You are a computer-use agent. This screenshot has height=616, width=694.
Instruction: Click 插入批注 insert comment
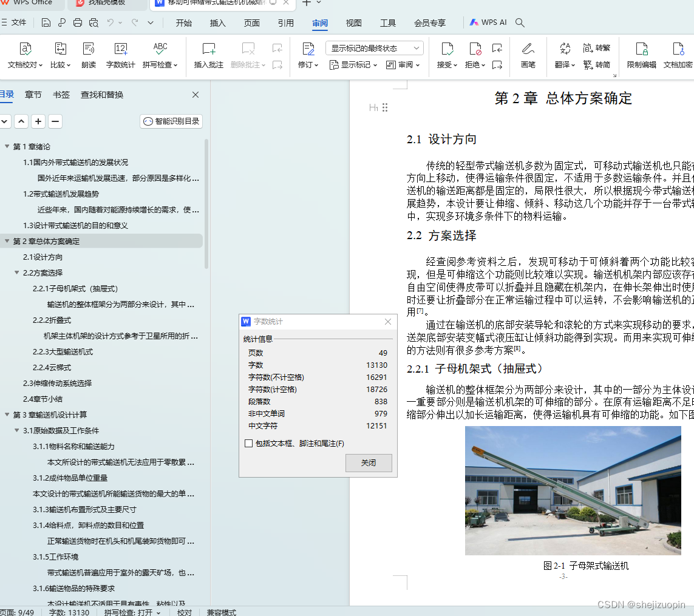click(208, 55)
